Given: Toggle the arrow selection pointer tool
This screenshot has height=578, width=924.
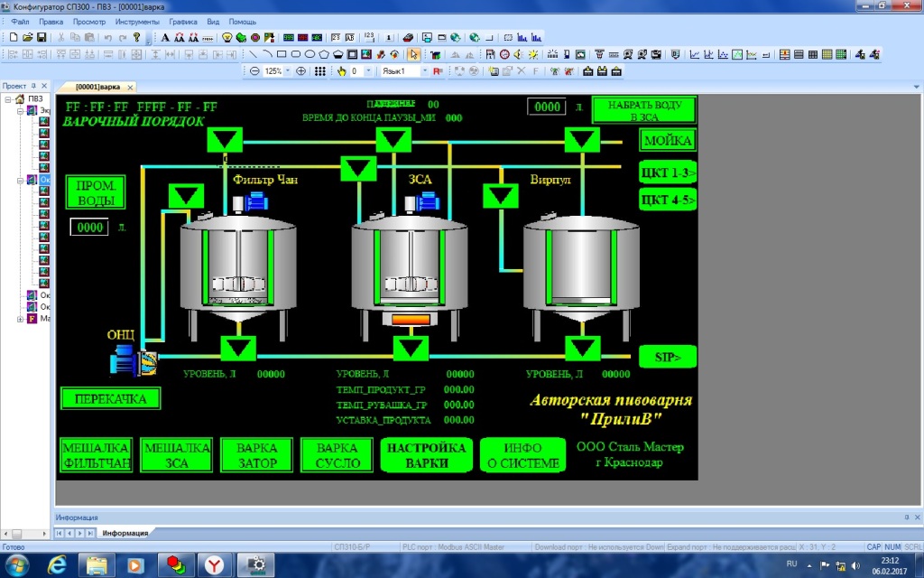Looking at the screenshot, I should pyautogui.click(x=412, y=54).
